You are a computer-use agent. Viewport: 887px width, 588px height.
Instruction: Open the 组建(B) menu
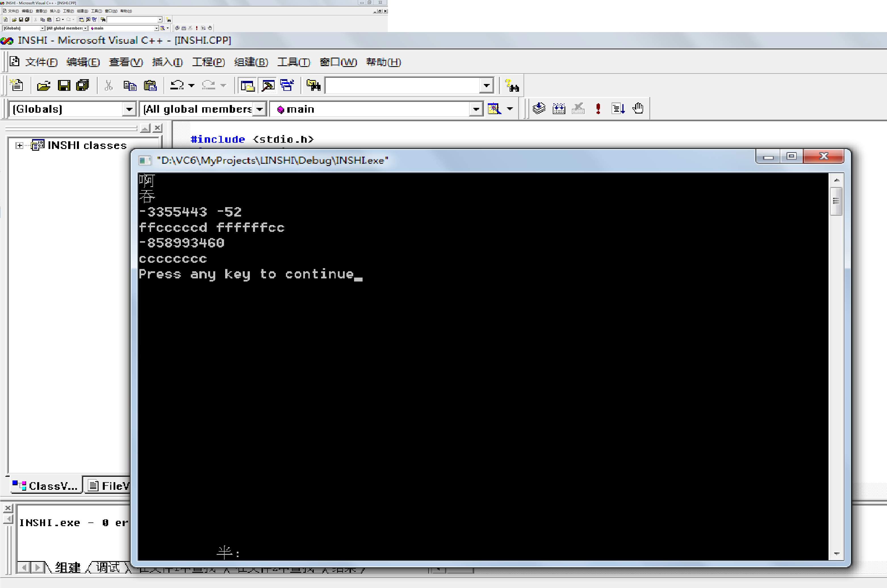pyautogui.click(x=251, y=62)
